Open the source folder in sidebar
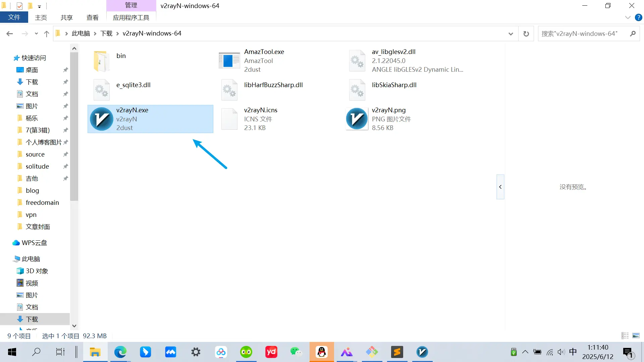This screenshot has width=644, height=362. (35, 154)
